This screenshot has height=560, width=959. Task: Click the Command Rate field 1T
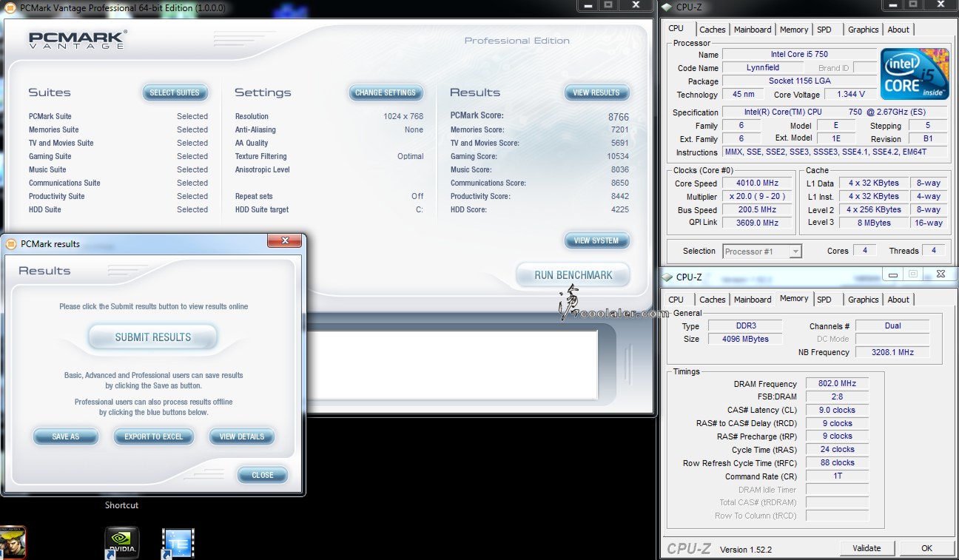coord(837,476)
